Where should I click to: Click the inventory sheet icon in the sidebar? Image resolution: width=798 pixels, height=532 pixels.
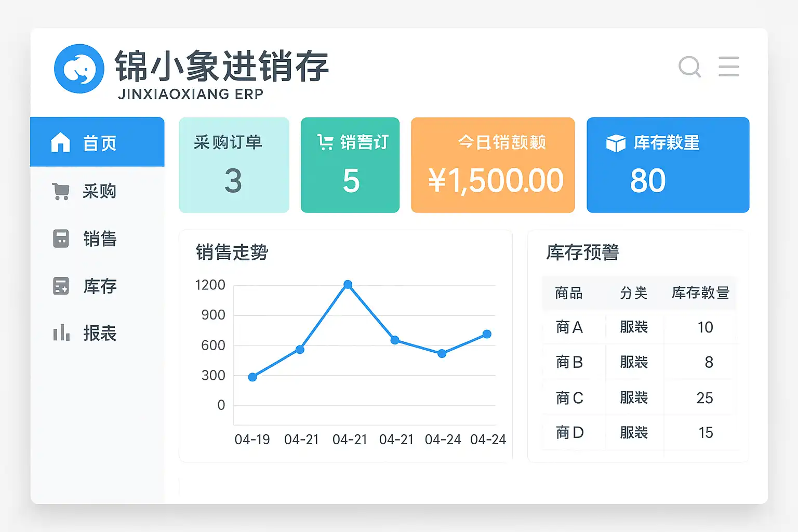tap(61, 286)
